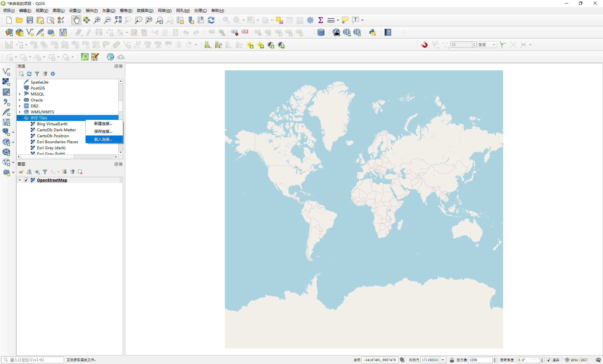Screen dimensions: 603x364
Task: Filter the Browser panel contents
Action: [37, 74]
